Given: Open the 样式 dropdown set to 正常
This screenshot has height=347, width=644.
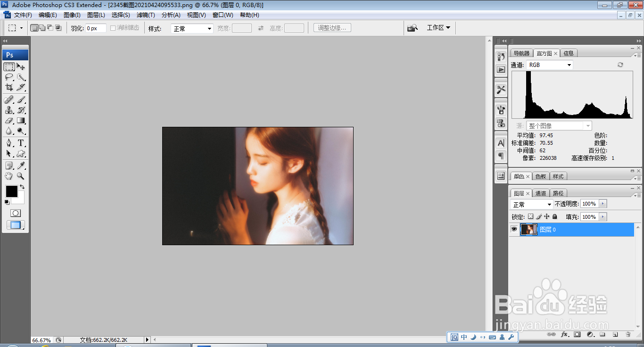Looking at the screenshot, I should pyautogui.click(x=192, y=28).
